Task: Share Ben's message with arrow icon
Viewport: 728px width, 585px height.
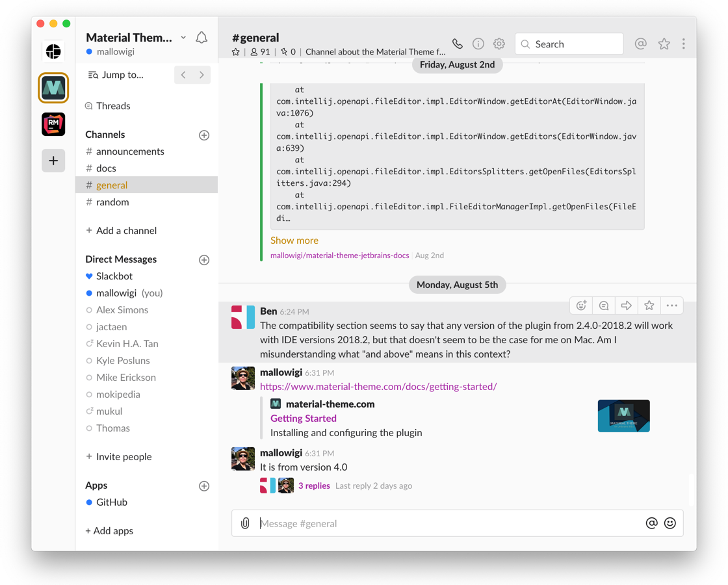Action: (x=627, y=305)
